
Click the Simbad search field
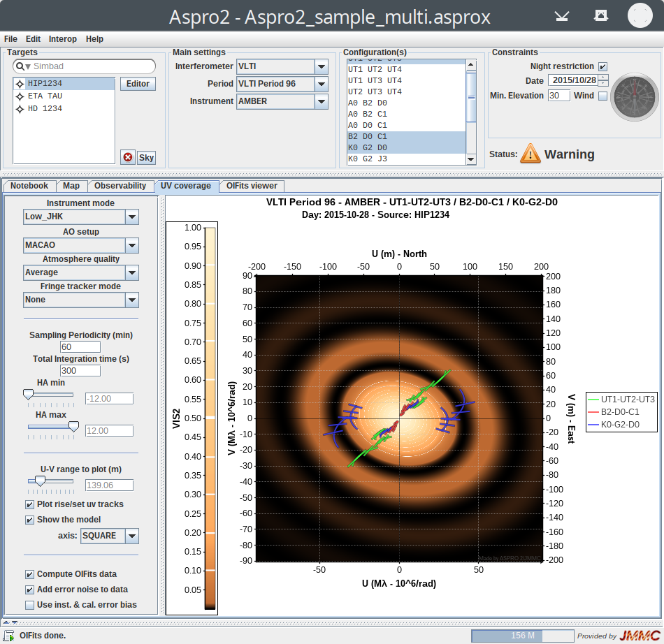(x=85, y=66)
